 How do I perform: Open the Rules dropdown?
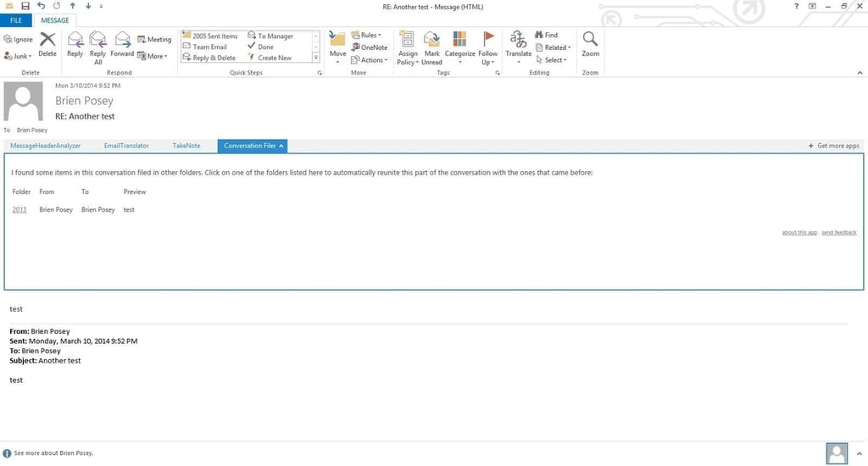[x=366, y=35]
